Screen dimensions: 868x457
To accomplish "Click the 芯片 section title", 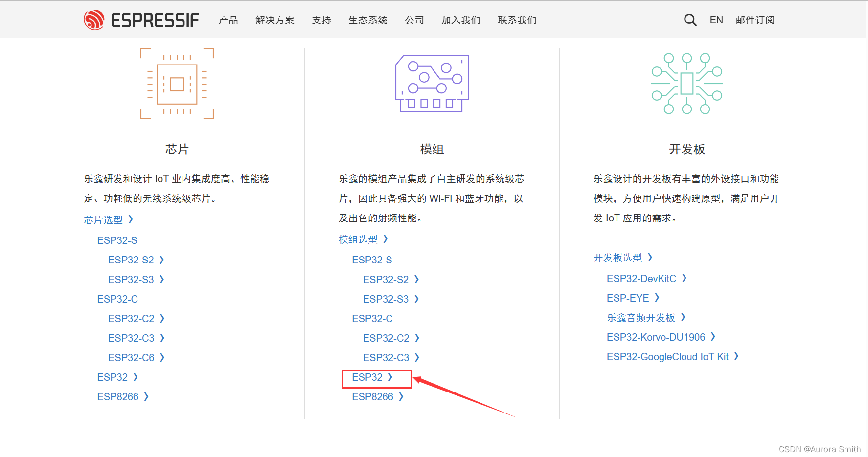I will pyautogui.click(x=177, y=149).
